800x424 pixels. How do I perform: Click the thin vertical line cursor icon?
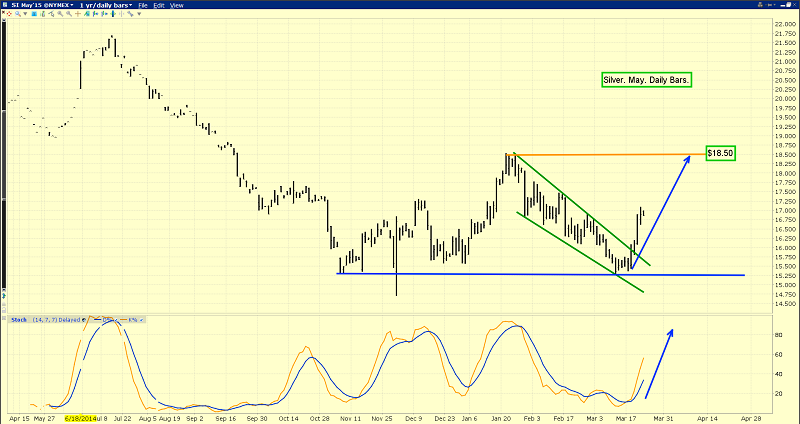tap(121, 14)
